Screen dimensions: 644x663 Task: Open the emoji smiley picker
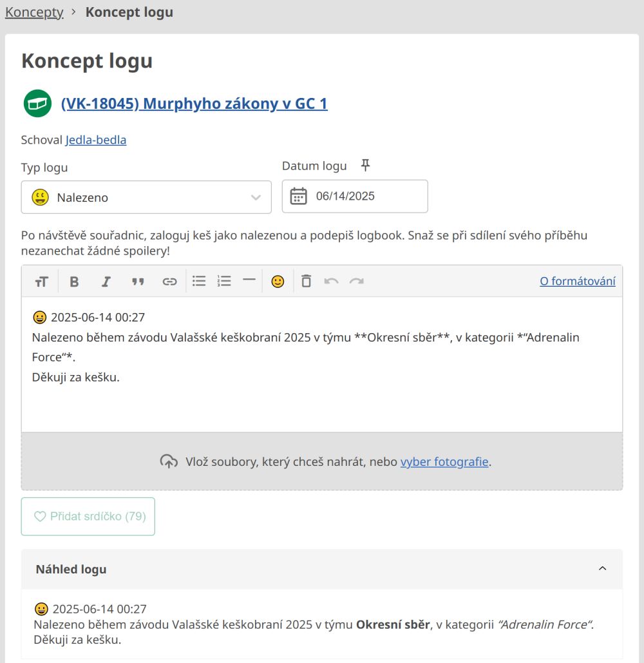click(x=278, y=282)
